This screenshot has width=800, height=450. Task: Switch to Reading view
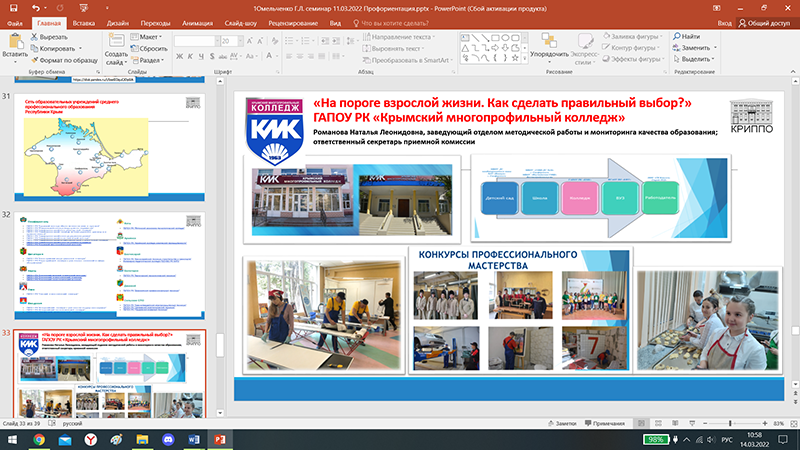click(675, 423)
